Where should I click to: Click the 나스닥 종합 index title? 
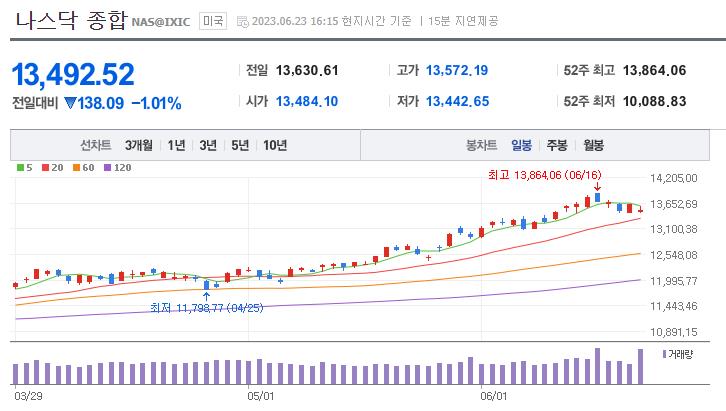pyautogui.click(x=68, y=20)
